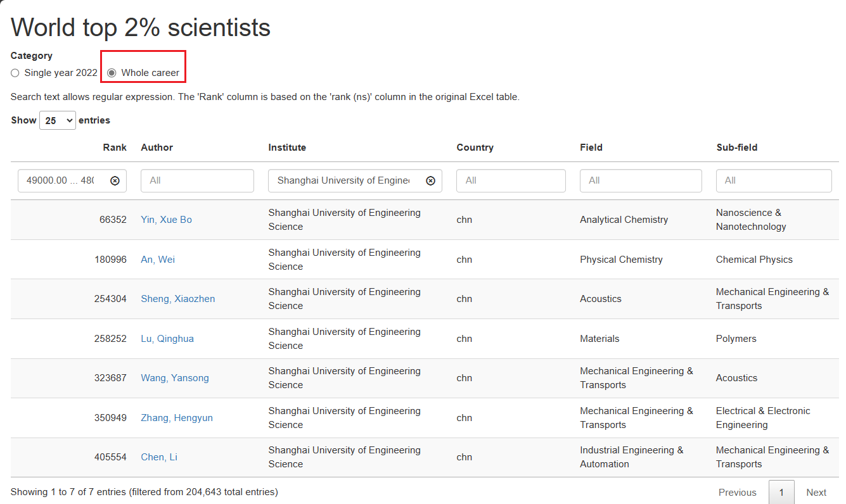Click the Showing 1 to 7 entries summary
The height and width of the screenshot is (504, 846).
[x=144, y=492]
